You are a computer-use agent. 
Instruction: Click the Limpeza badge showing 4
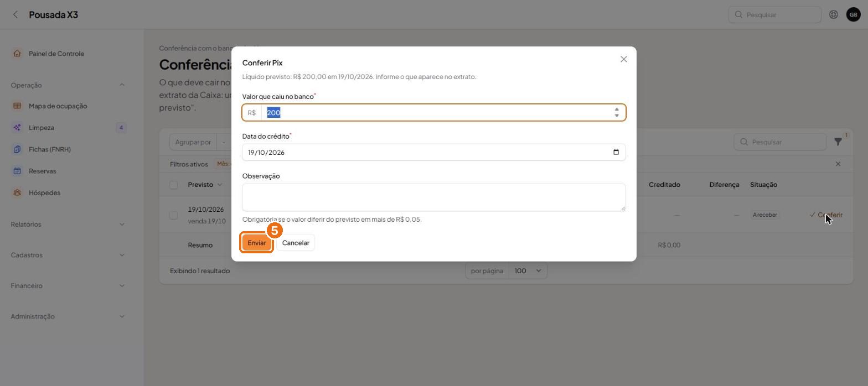pos(121,128)
